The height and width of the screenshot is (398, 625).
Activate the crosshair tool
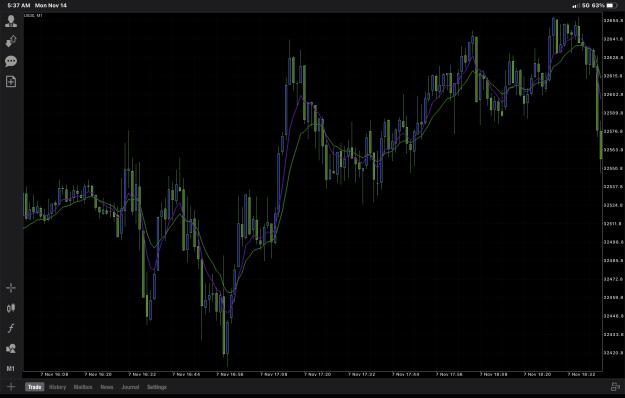(x=11, y=288)
